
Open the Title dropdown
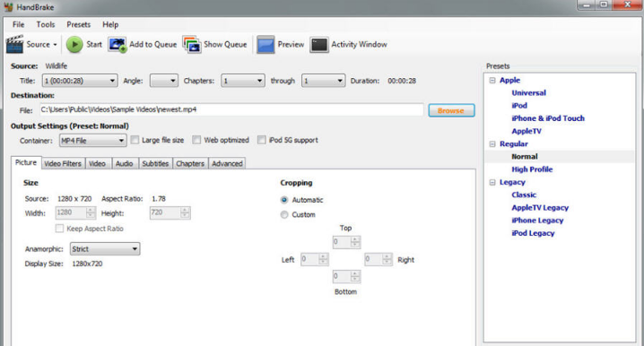pyautogui.click(x=80, y=81)
